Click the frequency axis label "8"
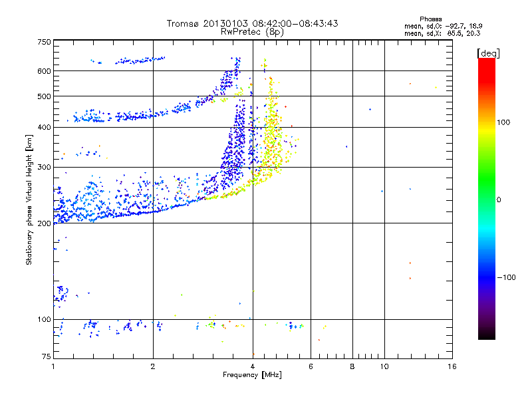532x399 pixels. pyautogui.click(x=352, y=366)
